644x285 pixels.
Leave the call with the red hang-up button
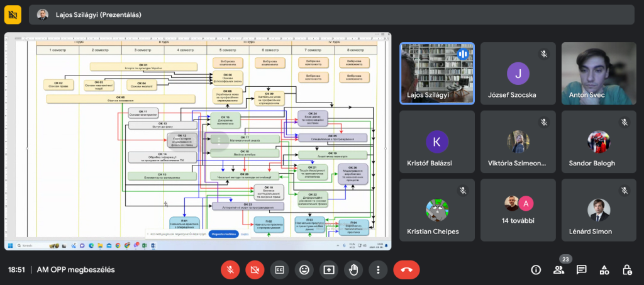pos(406,269)
